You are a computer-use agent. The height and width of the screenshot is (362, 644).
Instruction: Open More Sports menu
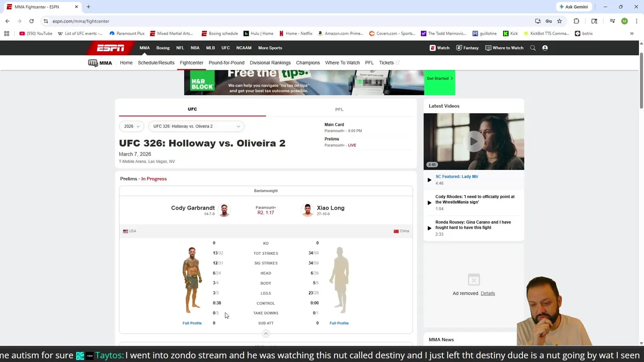tap(270, 48)
